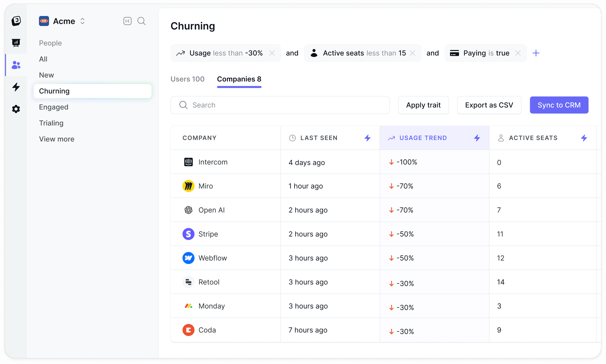Image resolution: width=606 pixels, height=364 pixels.
Task: Open the lightning bolt automations icon
Action: pos(16,87)
